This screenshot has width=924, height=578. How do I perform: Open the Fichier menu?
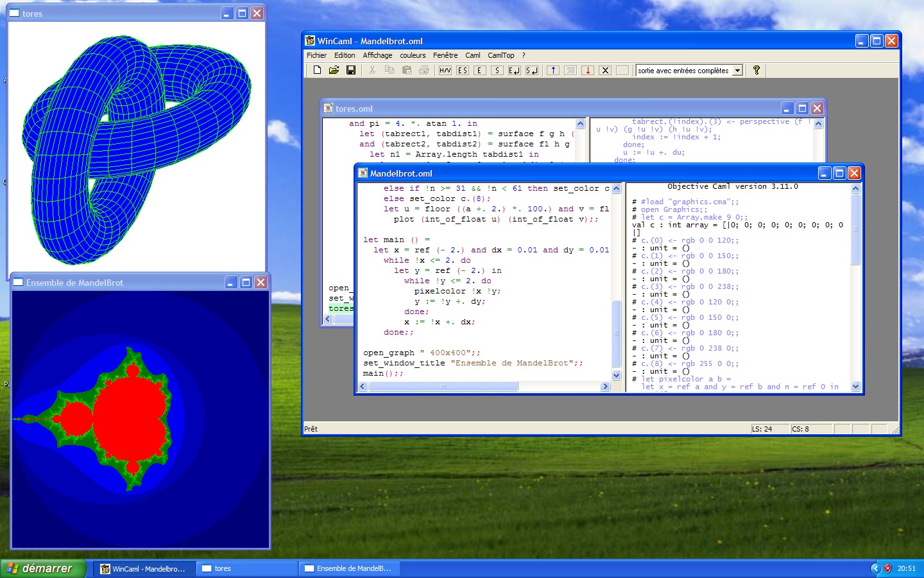(x=316, y=55)
